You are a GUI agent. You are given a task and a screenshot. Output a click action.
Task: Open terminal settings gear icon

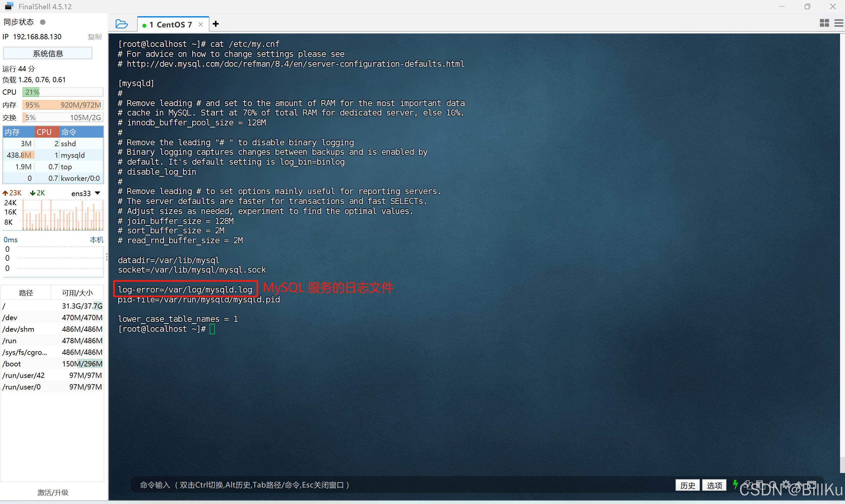pos(786,484)
